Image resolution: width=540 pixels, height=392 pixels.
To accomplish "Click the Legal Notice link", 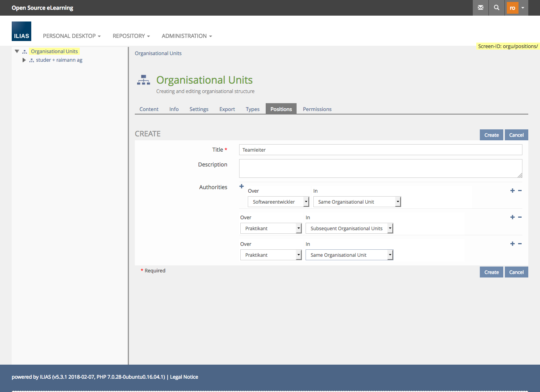I will 184,377.
